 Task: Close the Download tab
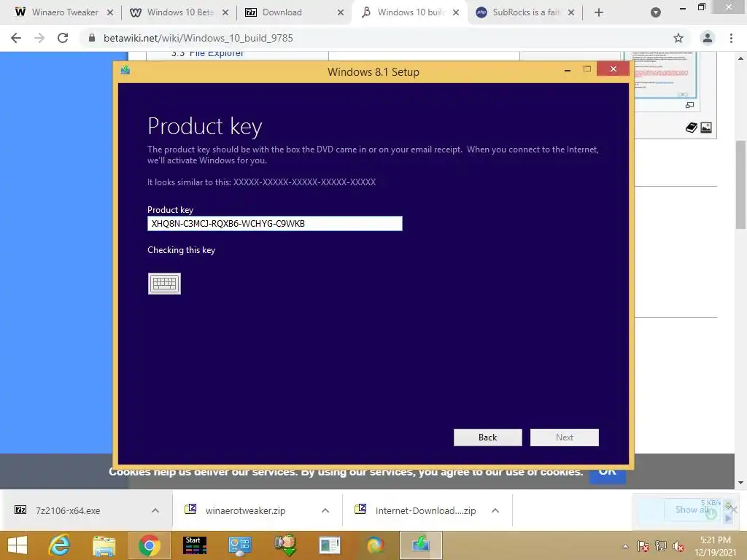[341, 12]
